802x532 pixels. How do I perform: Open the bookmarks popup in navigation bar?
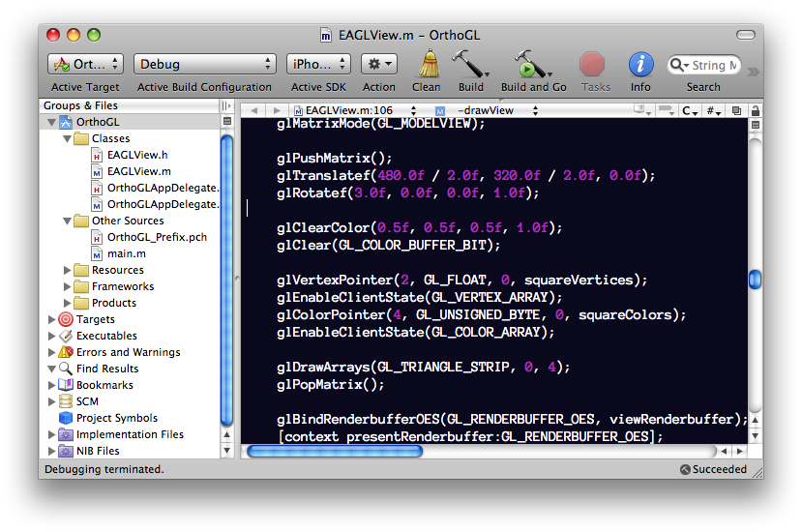(x=641, y=110)
